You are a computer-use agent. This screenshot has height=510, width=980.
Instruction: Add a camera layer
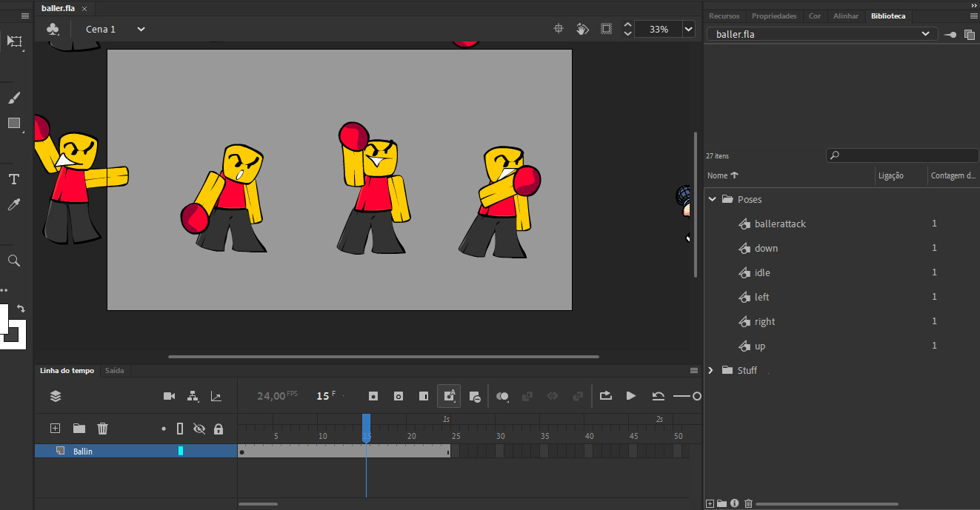pos(169,396)
